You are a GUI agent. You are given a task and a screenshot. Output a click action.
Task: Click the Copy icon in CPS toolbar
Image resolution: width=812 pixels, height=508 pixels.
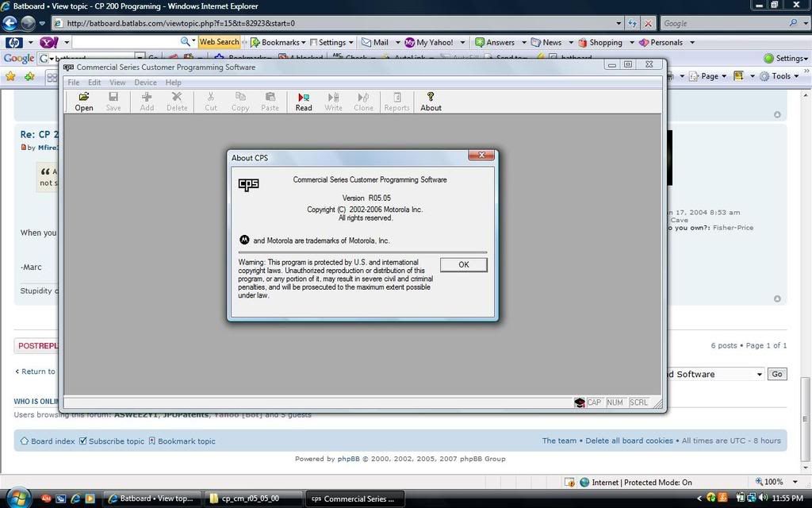click(240, 97)
